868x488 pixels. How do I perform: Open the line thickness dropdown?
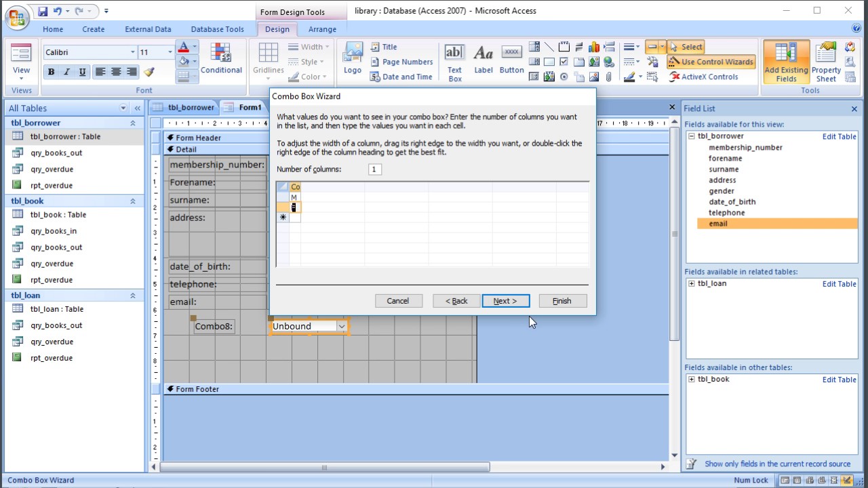click(631, 47)
